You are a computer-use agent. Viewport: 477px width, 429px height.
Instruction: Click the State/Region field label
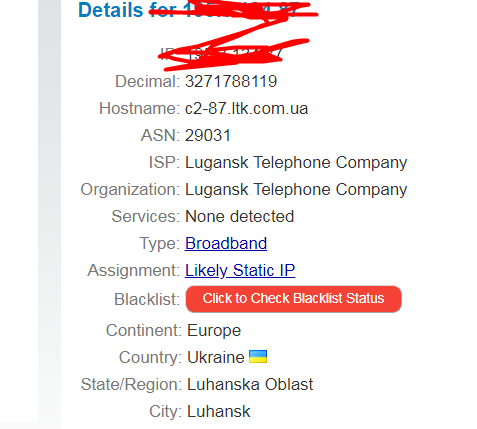(x=131, y=384)
